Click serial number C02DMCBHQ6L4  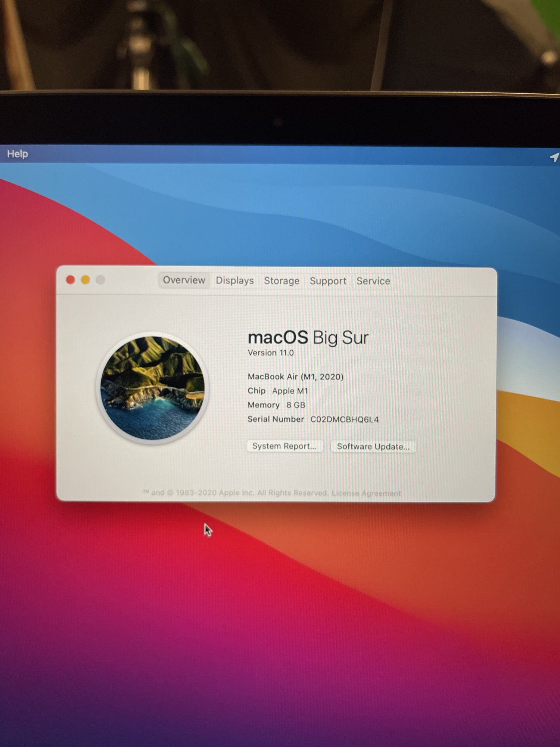(345, 419)
